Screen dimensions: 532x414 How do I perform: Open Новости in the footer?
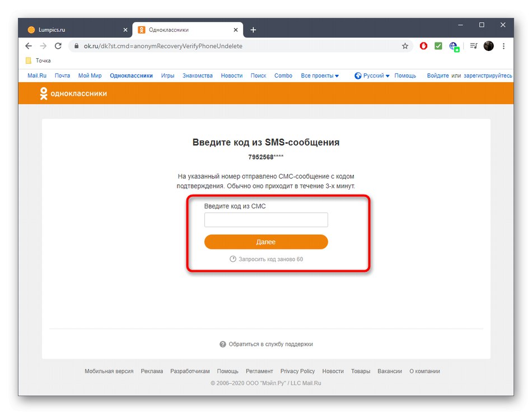333,371
